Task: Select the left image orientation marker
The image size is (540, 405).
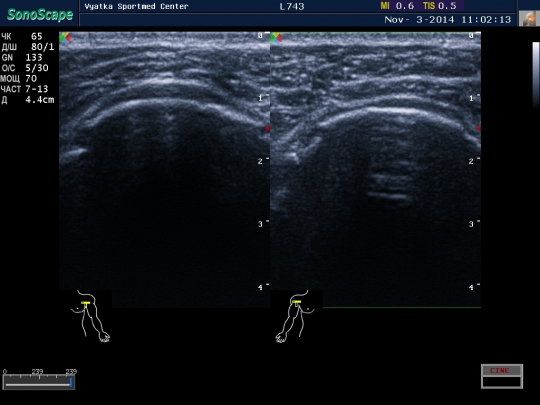Action: point(65,38)
